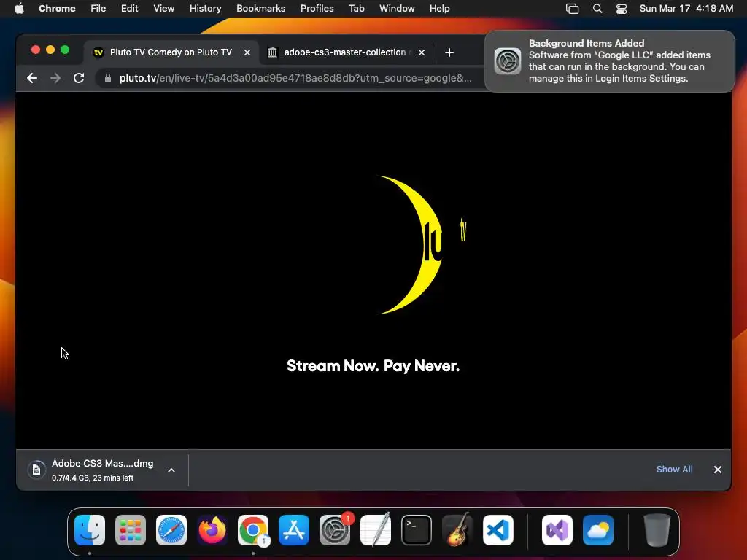Viewport: 747px width, 560px height.
Task: Open the cloud weather app in Dock
Action: 598,530
